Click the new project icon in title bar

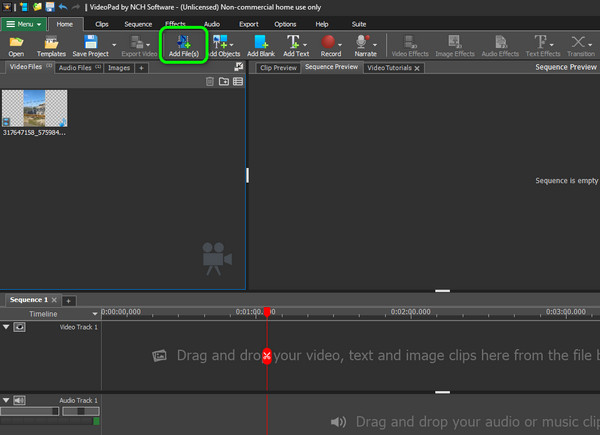24,7
